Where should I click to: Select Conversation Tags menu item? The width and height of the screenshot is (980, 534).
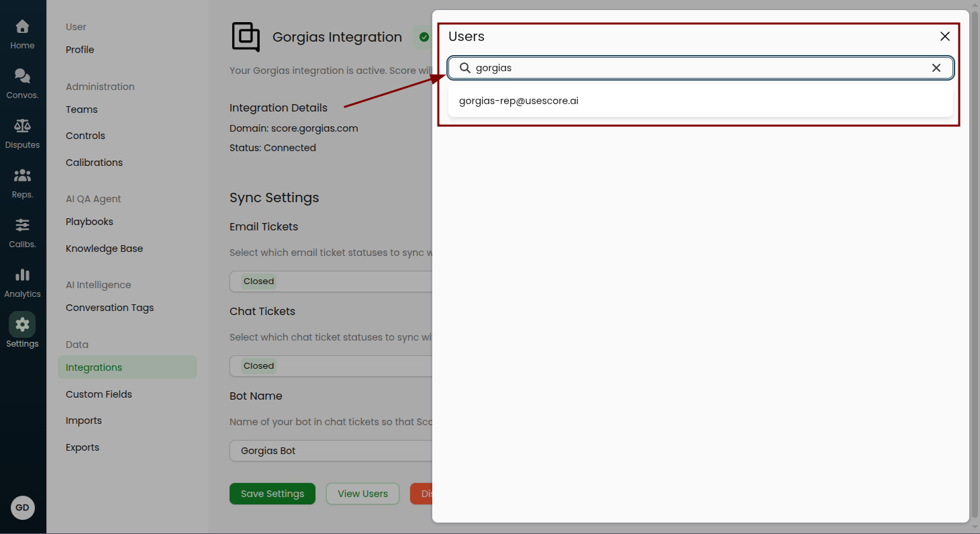coord(109,308)
